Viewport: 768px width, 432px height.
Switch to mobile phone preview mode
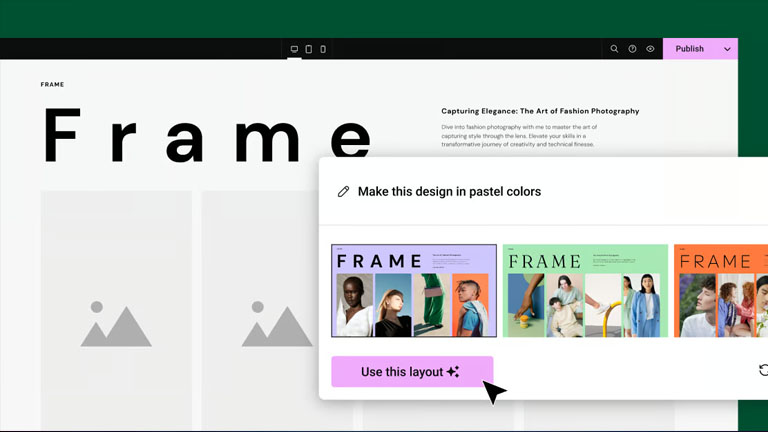[322, 49]
